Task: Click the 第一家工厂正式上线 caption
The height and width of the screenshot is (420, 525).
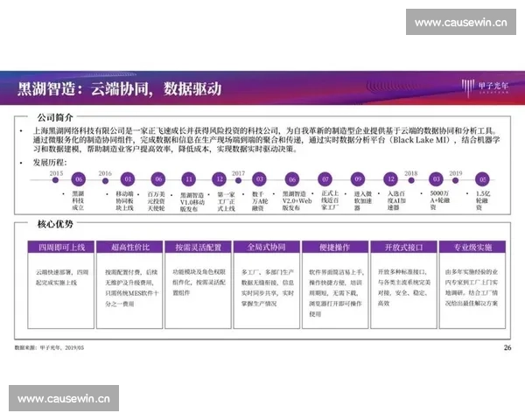Action: tap(226, 201)
